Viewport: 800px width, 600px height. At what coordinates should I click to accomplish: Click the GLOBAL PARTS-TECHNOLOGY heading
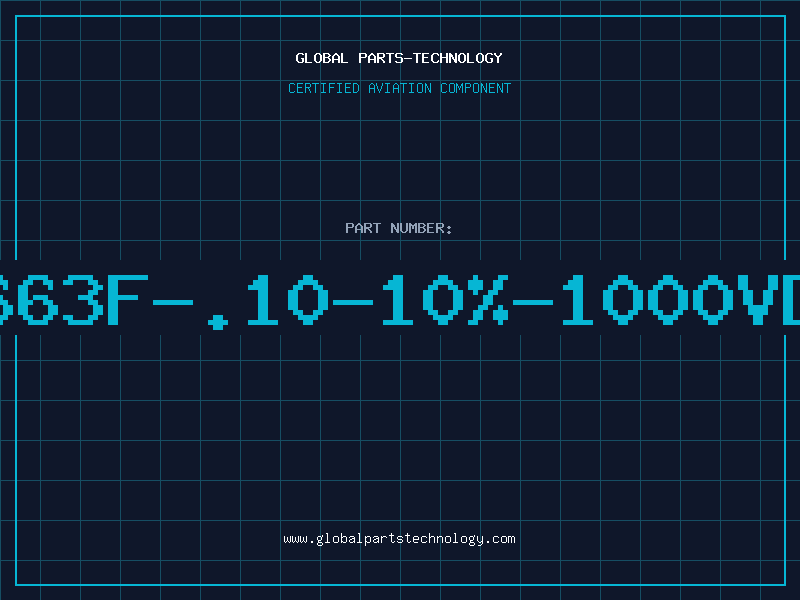tap(399, 58)
